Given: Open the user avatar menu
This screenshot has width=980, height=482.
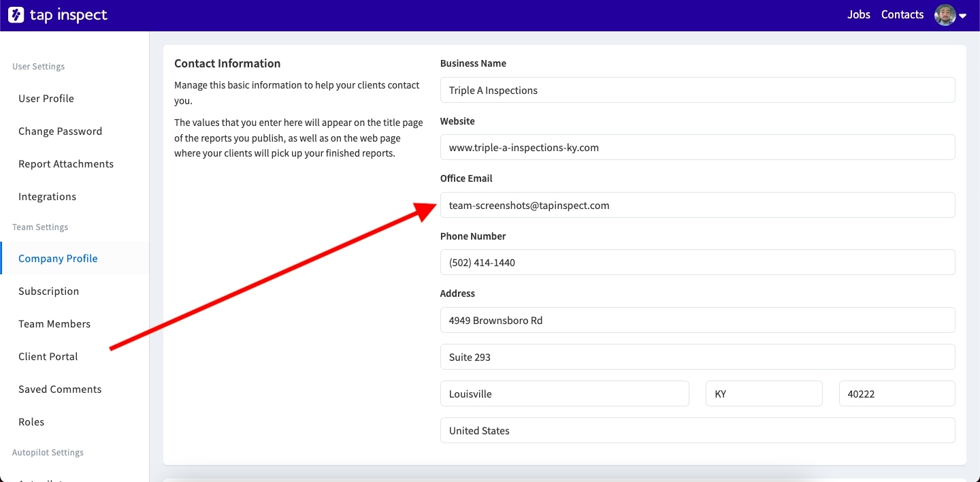Looking at the screenshot, I should tap(951, 15).
